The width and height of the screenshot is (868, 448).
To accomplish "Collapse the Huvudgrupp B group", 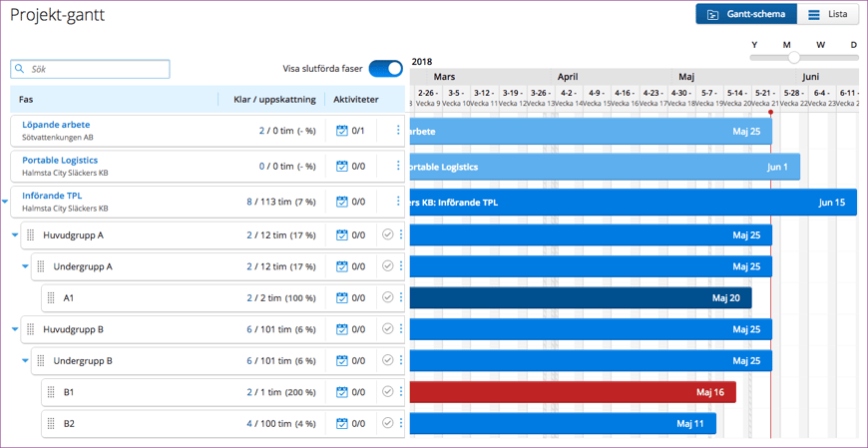I will click(15, 329).
